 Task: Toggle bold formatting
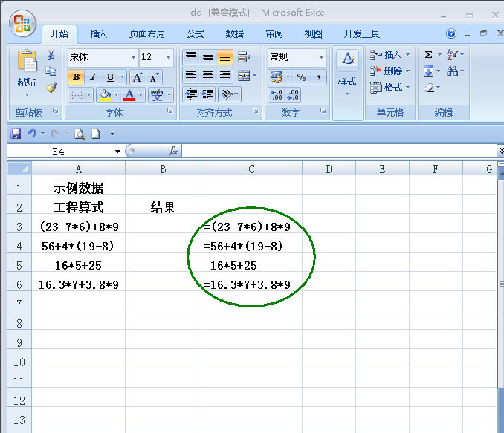click(x=75, y=77)
